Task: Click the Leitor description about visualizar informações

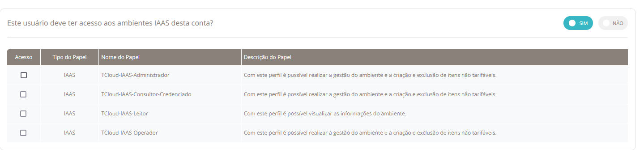Action: 325,114
